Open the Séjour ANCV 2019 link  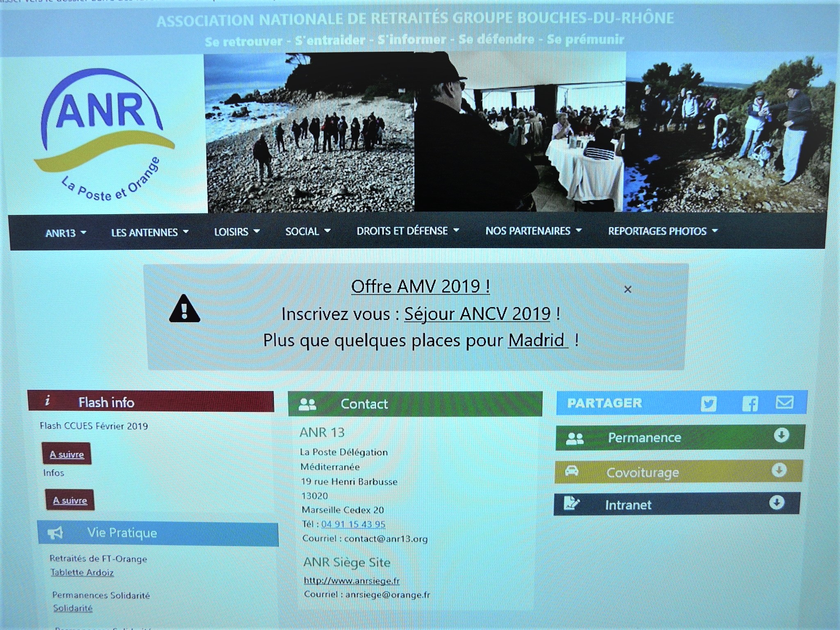[x=477, y=314]
